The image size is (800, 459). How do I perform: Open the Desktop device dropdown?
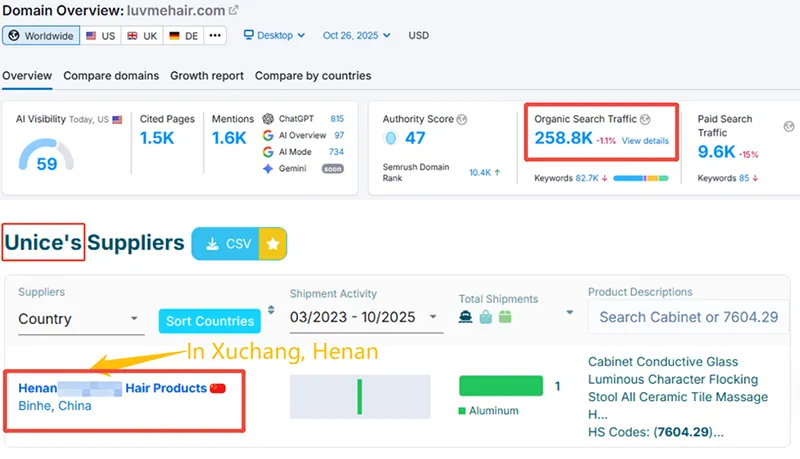pos(275,35)
